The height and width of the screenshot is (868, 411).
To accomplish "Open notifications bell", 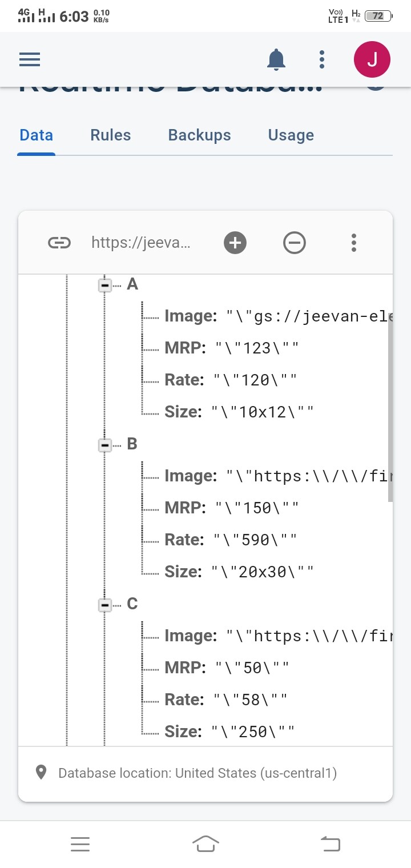I will [276, 59].
